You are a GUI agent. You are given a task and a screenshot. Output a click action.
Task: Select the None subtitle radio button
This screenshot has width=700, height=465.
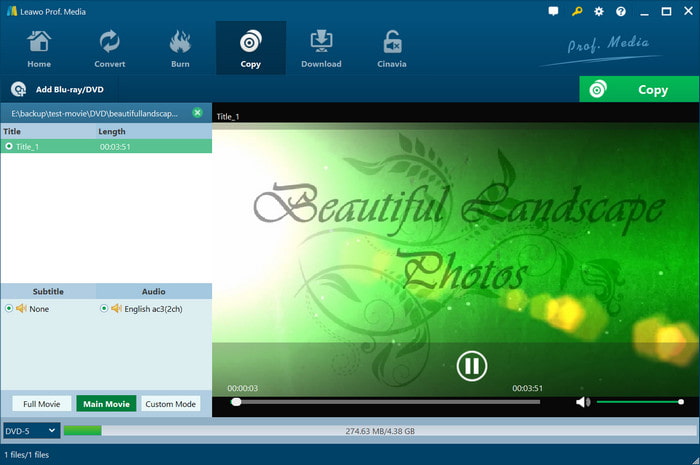coord(8,308)
